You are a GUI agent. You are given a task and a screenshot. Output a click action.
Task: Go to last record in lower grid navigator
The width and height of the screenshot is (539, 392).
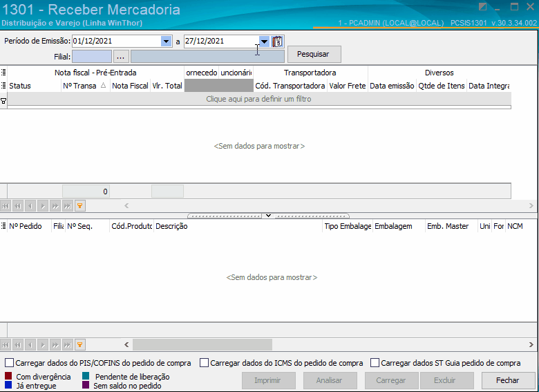coord(68,344)
